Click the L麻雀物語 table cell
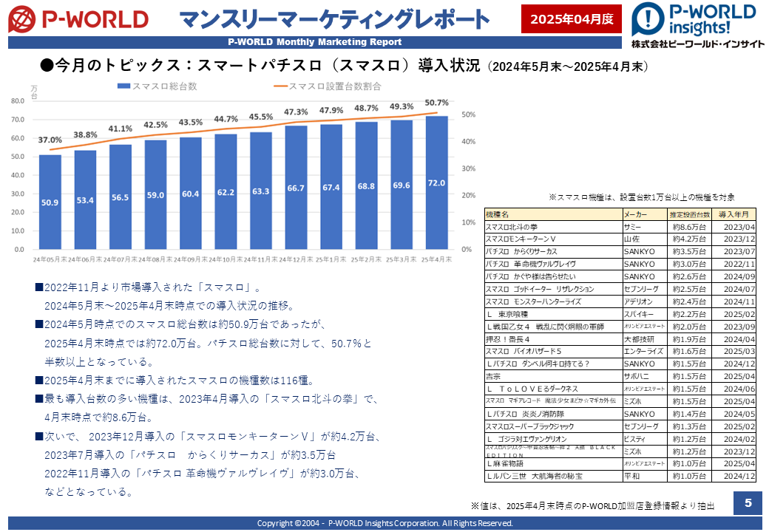 tap(553, 463)
